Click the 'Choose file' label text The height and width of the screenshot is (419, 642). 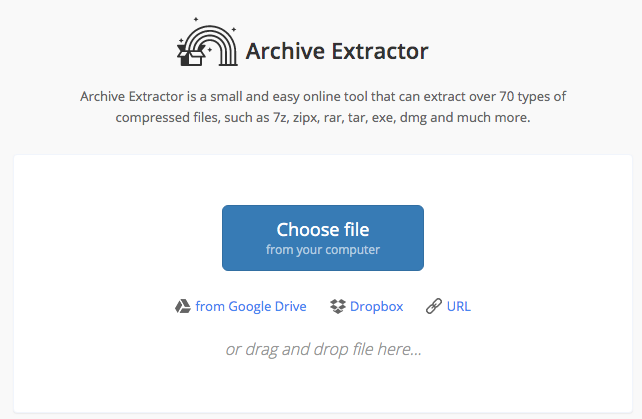pyautogui.click(x=323, y=229)
